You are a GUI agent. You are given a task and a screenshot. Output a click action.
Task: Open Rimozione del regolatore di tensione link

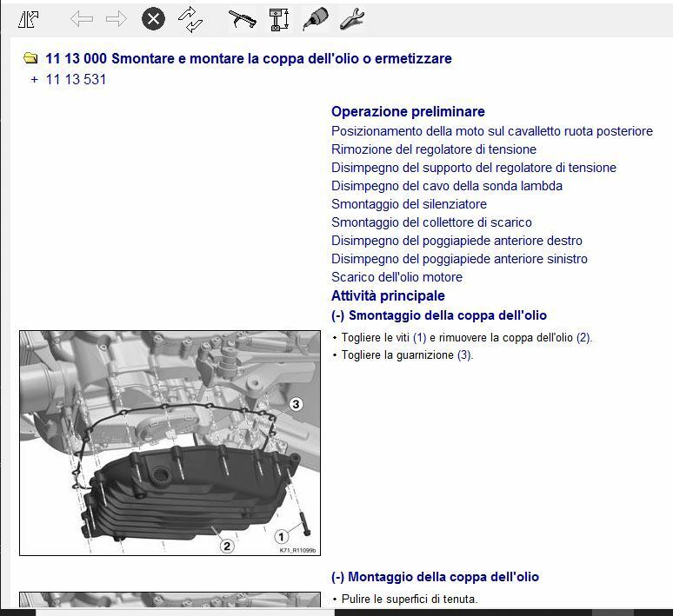pyautogui.click(x=433, y=149)
